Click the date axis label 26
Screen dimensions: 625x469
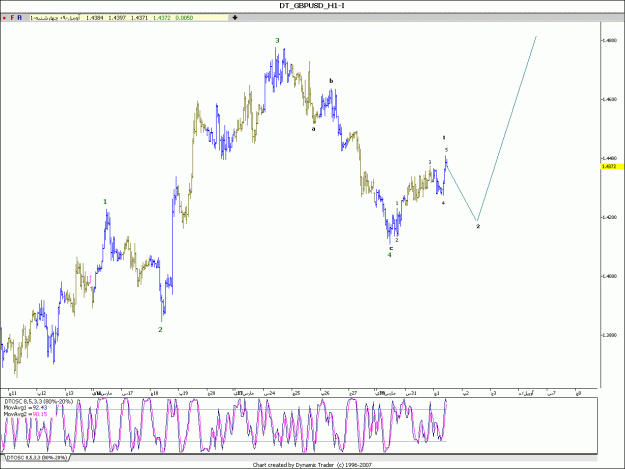pyautogui.click(x=325, y=393)
